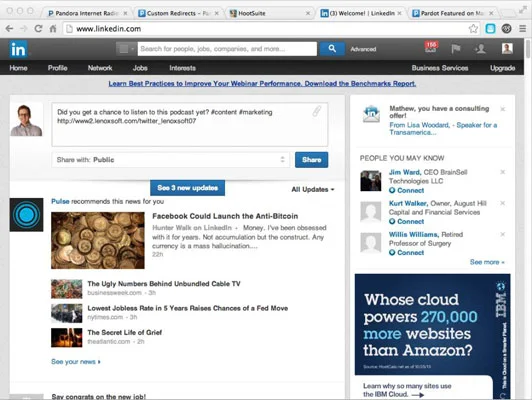Close the Pandora Internet Radio tab
The width and height of the screenshot is (532, 400).
pos(125,13)
